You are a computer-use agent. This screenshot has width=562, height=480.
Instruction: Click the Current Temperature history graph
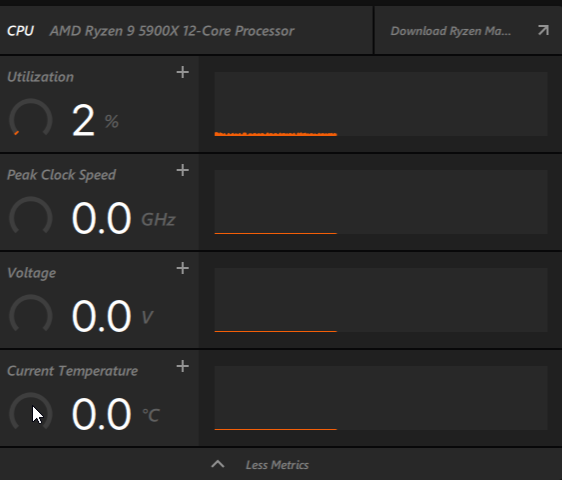click(381, 398)
